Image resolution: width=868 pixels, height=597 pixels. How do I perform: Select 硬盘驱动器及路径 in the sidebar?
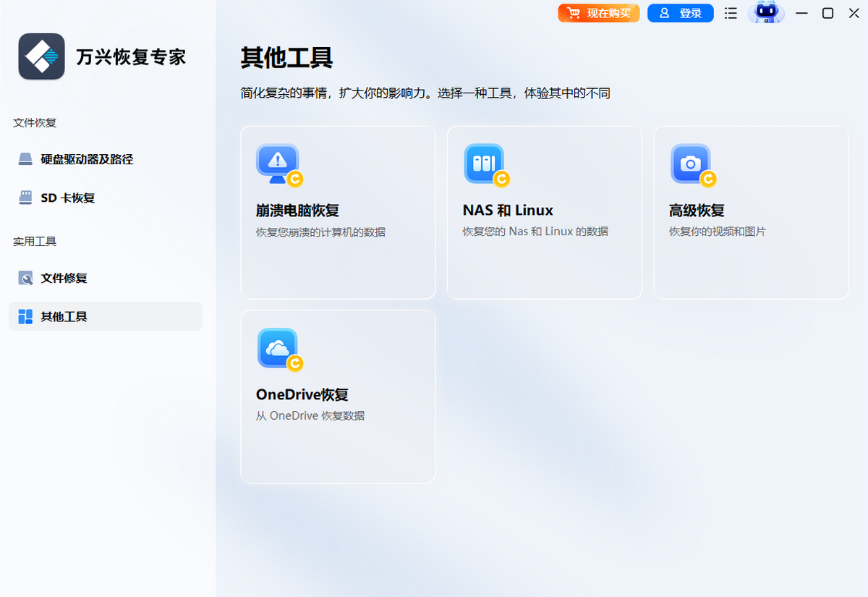pos(87,159)
